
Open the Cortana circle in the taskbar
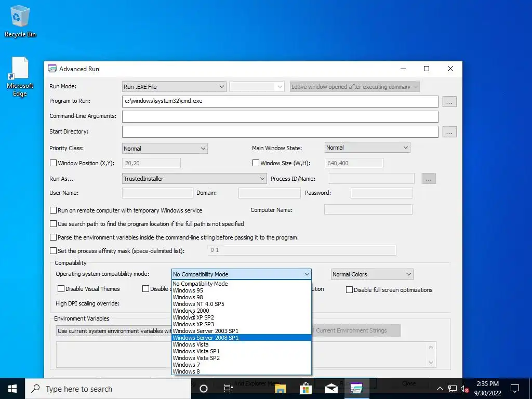pyautogui.click(x=204, y=389)
